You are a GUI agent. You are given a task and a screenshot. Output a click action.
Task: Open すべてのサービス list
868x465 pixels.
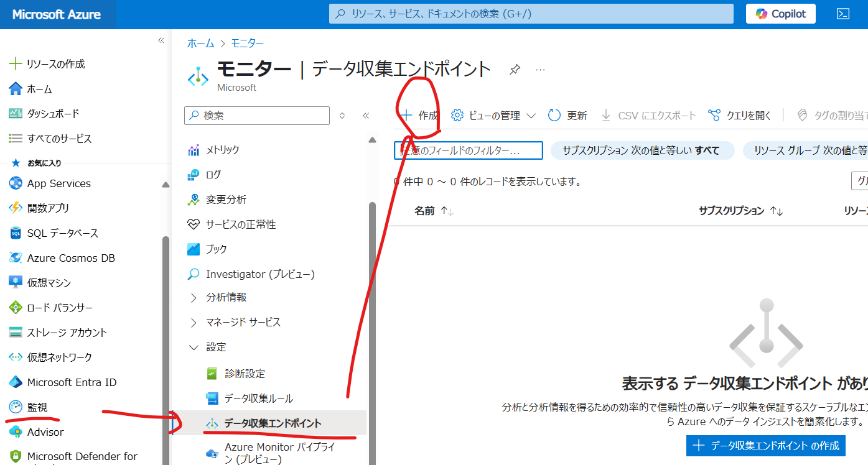pyautogui.click(x=50, y=139)
